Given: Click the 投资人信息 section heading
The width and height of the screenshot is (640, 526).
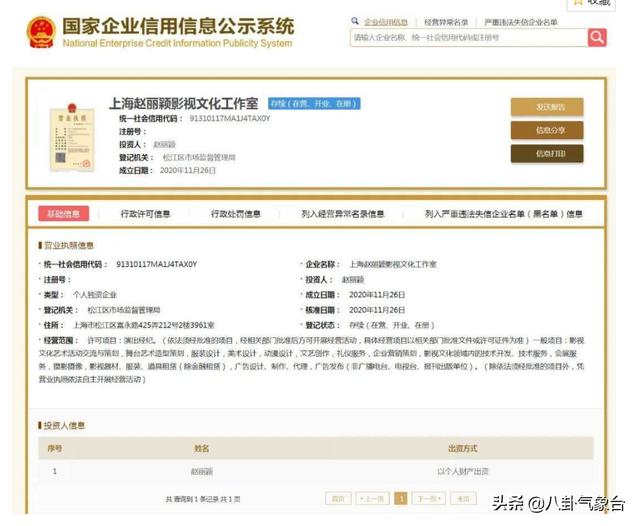Looking at the screenshot, I should point(62,426).
